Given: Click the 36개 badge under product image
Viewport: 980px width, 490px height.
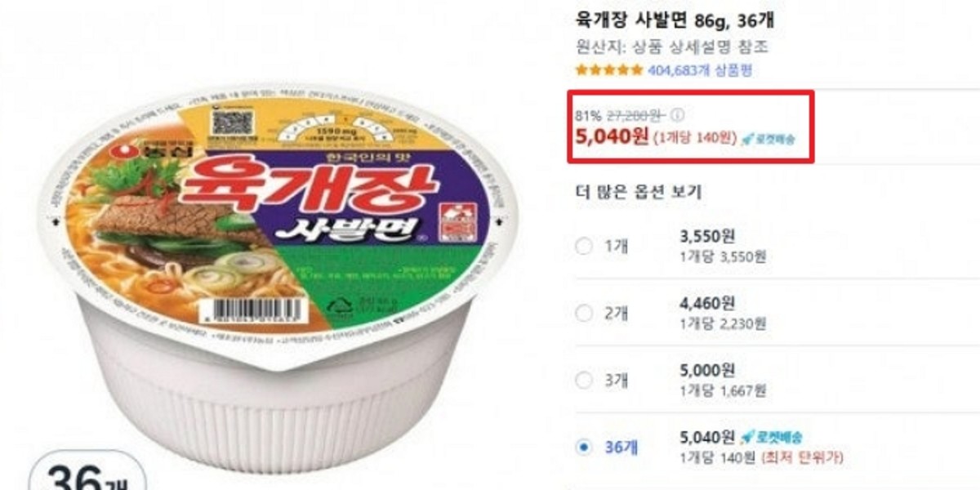Looking at the screenshot, I should tap(87, 474).
